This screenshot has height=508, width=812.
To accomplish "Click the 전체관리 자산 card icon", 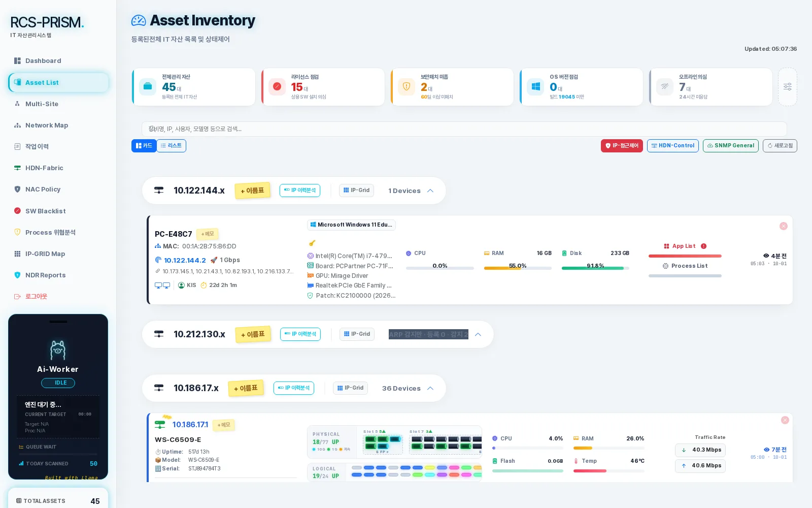I will point(148,86).
